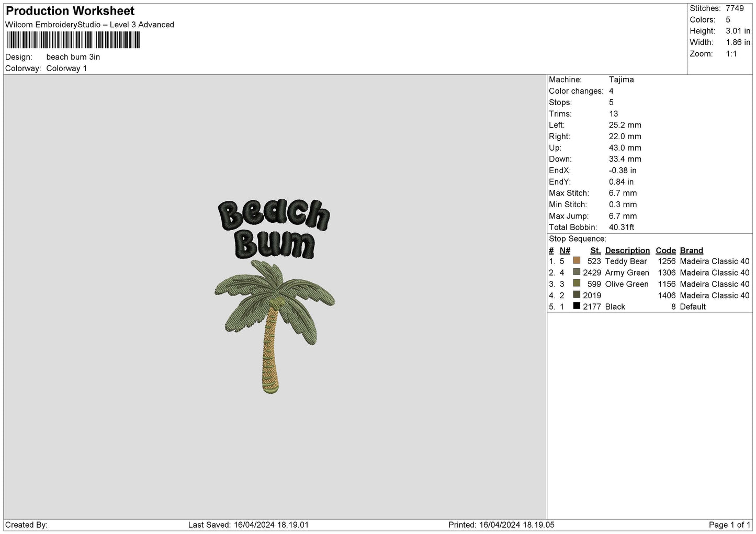This screenshot has width=756, height=534.
Task: Click the Teddy Bear color swatch
Action: [x=577, y=260]
